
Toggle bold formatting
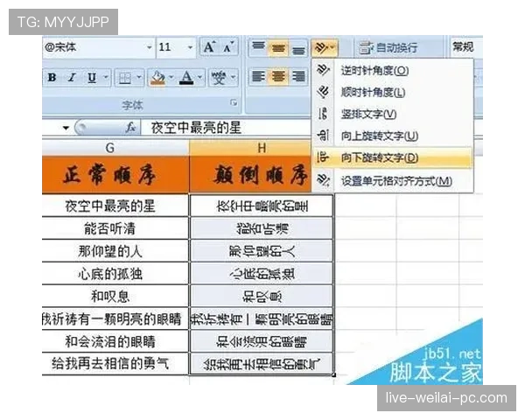(x=52, y=78)
